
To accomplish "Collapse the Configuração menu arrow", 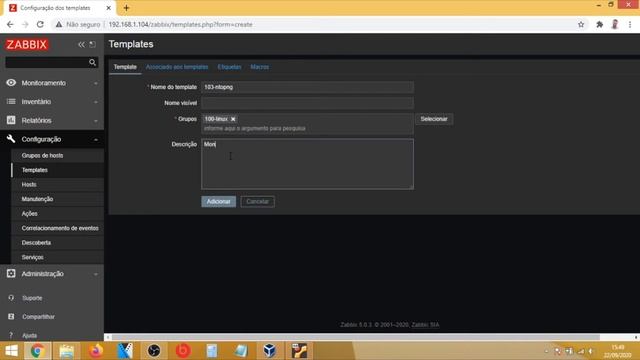I will (x=96, y=139).
